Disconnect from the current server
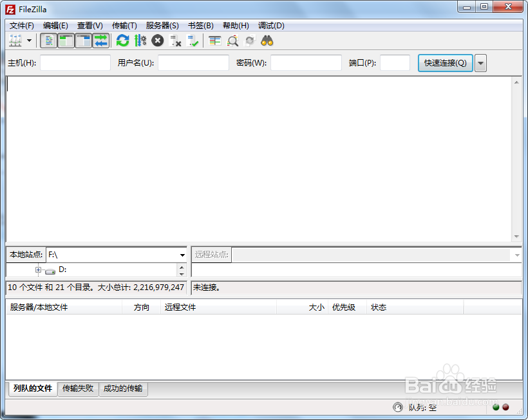The height and width of the screenshot is (420, 528). 175,41
